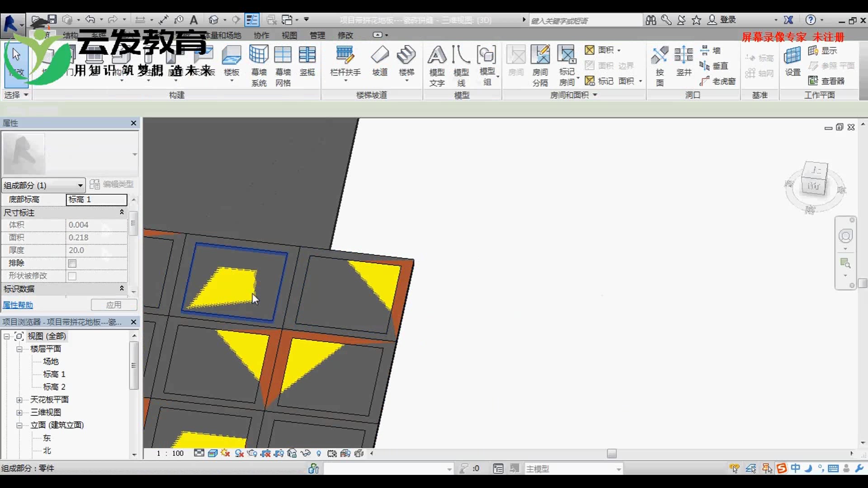Click the 应用 (Apply) button
Screen dimensions: 868x488
click(114, 305)
